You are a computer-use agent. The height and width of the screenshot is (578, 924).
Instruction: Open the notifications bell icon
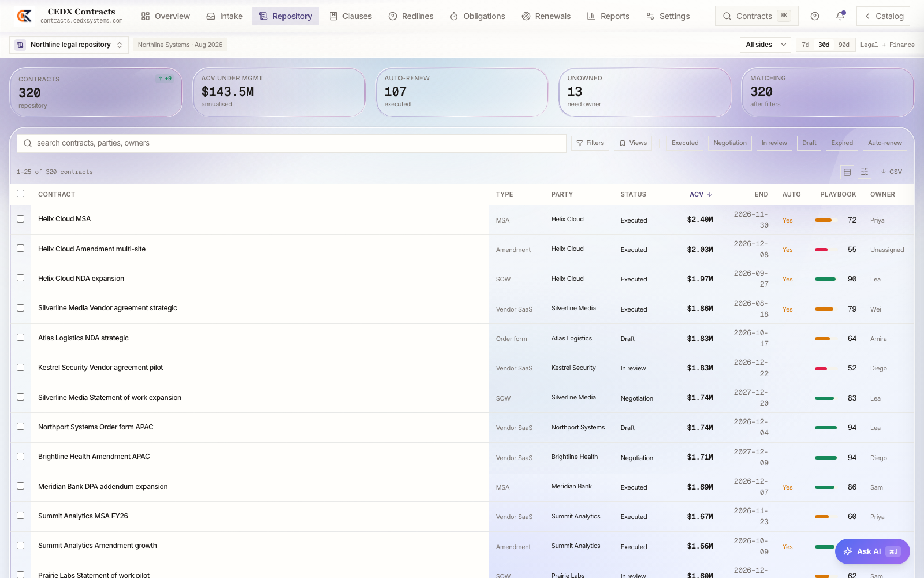[x=840, y=16]
